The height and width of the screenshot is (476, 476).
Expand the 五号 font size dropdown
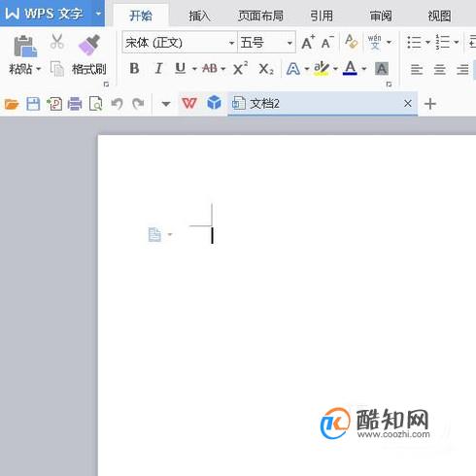(x=289, y=43)
